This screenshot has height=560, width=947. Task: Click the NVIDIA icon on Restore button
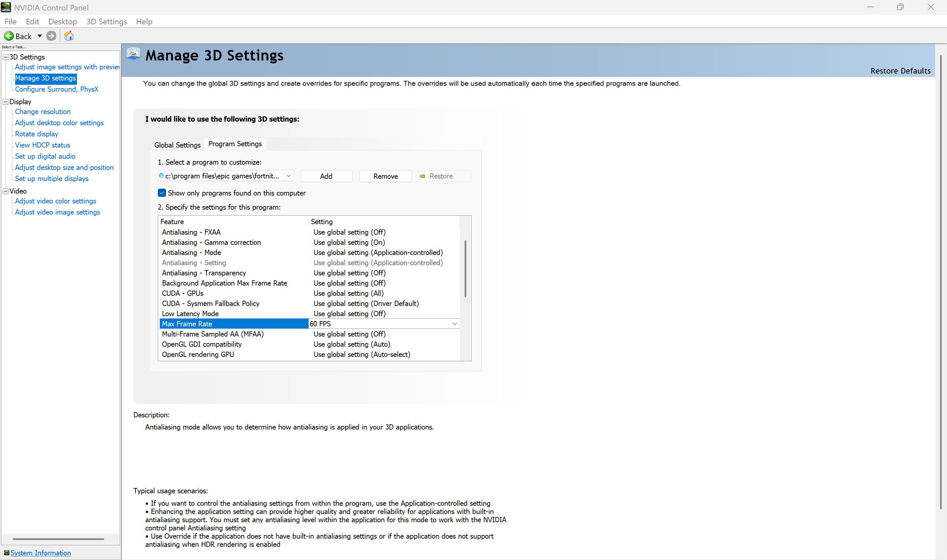[423, 176]
